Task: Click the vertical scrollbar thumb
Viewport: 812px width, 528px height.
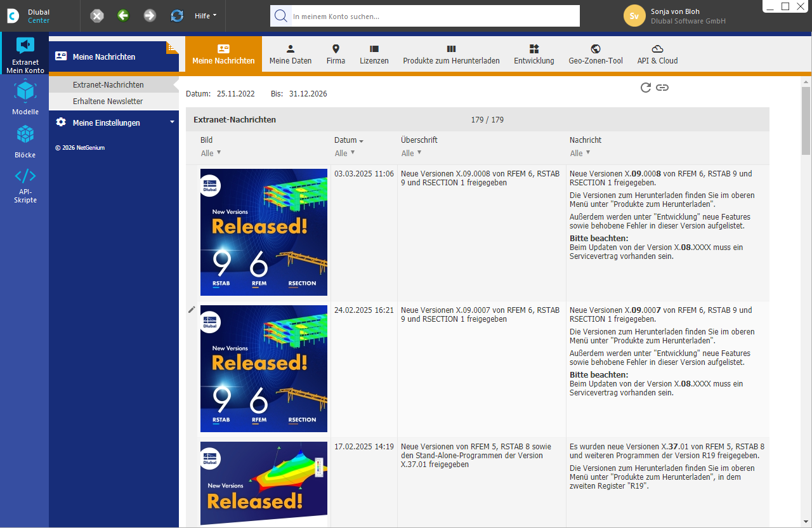Action: (x=806, y=121)
